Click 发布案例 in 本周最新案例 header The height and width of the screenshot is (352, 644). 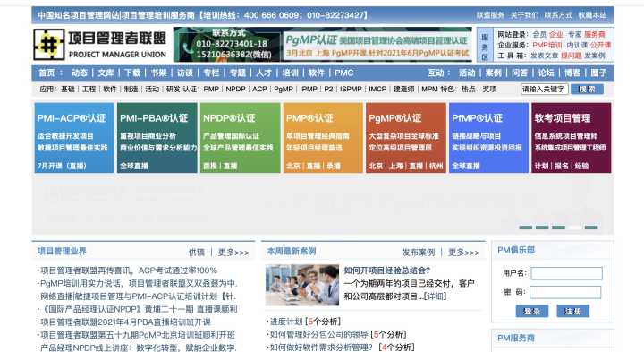pos(418,252)
